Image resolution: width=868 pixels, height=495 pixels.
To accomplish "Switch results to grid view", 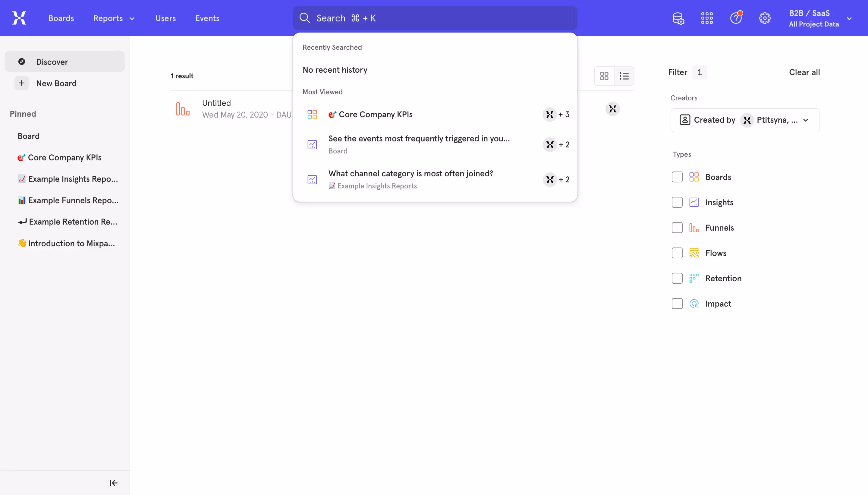I will click(604, 76).
